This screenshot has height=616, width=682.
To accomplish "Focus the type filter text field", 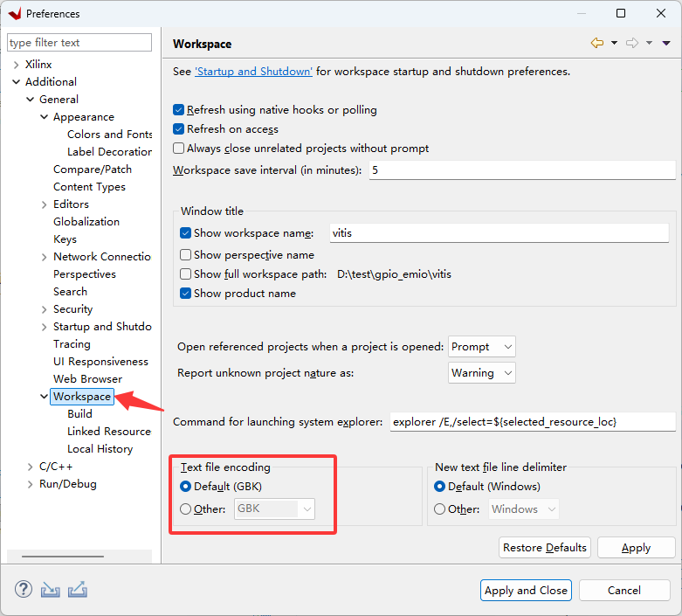I will pyautogui.click(x=79, y=42).
